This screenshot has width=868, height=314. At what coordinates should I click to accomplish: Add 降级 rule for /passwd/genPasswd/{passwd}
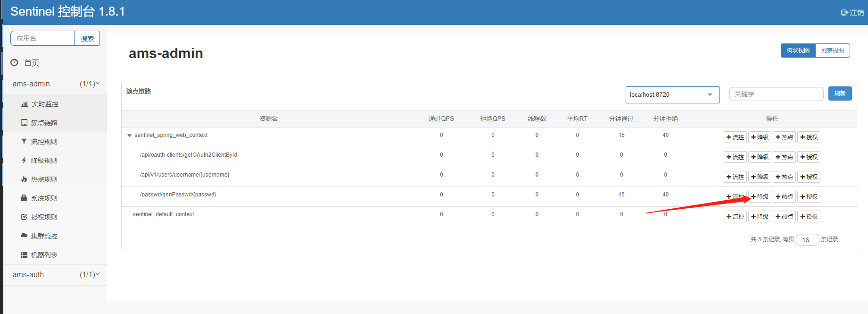point(760,197)
